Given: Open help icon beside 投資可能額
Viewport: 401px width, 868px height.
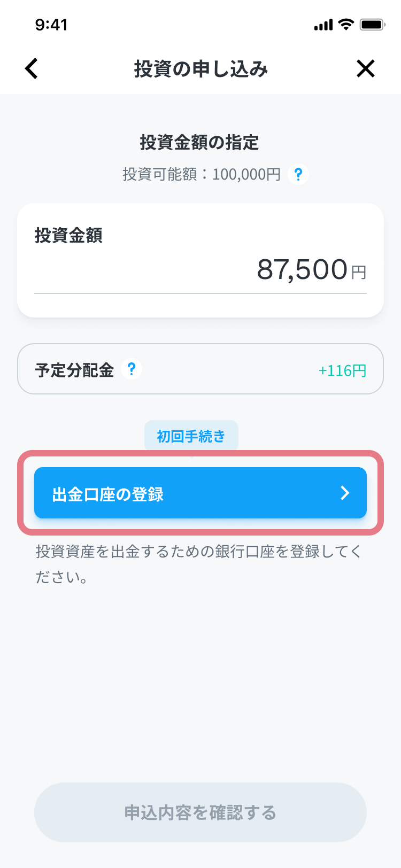Looking at the screenshot, I should pos(298,174).
